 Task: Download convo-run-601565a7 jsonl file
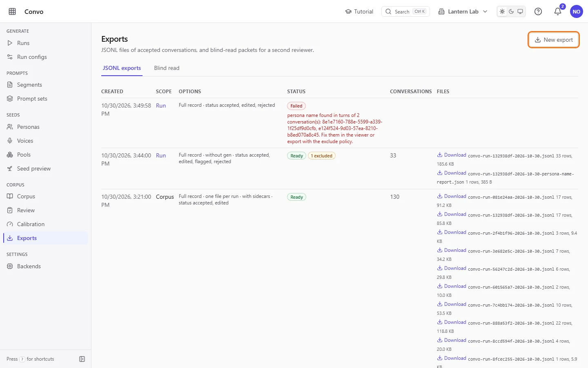(452, 286)
